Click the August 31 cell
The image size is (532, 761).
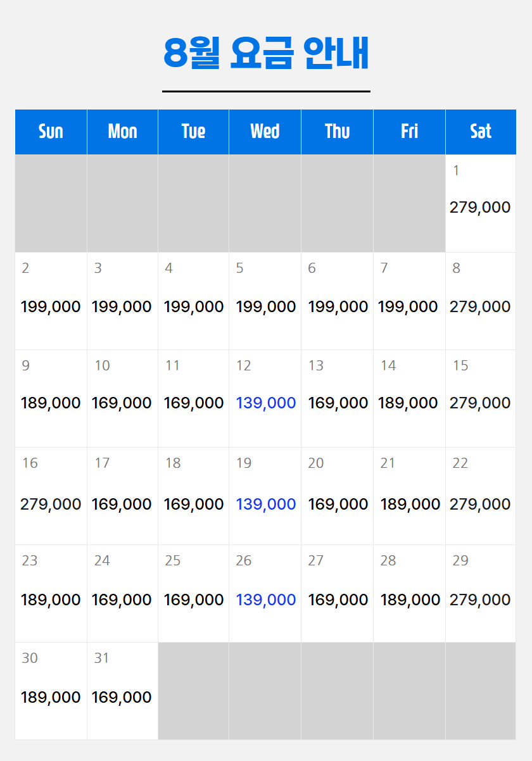click(122, 691)
